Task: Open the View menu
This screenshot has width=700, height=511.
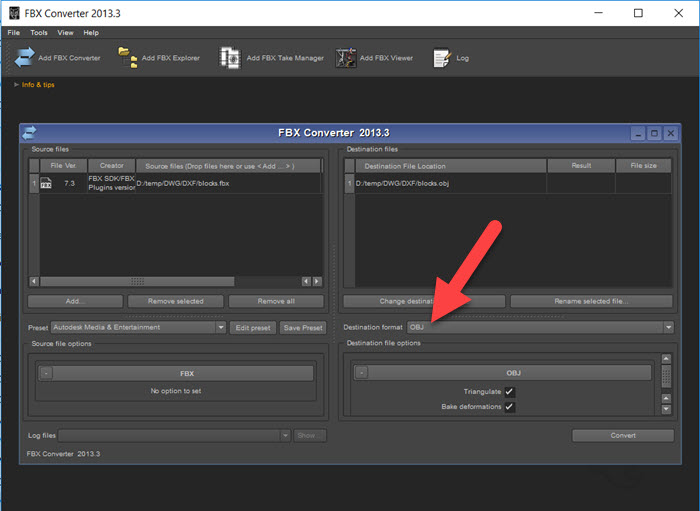Action: 65,33
